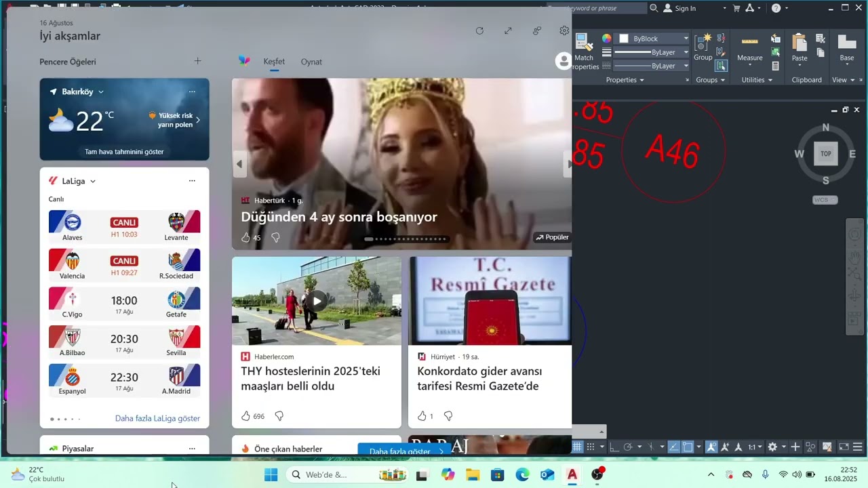Open widgets settings gear
This screenshot has height=488, width=868.
564,30
